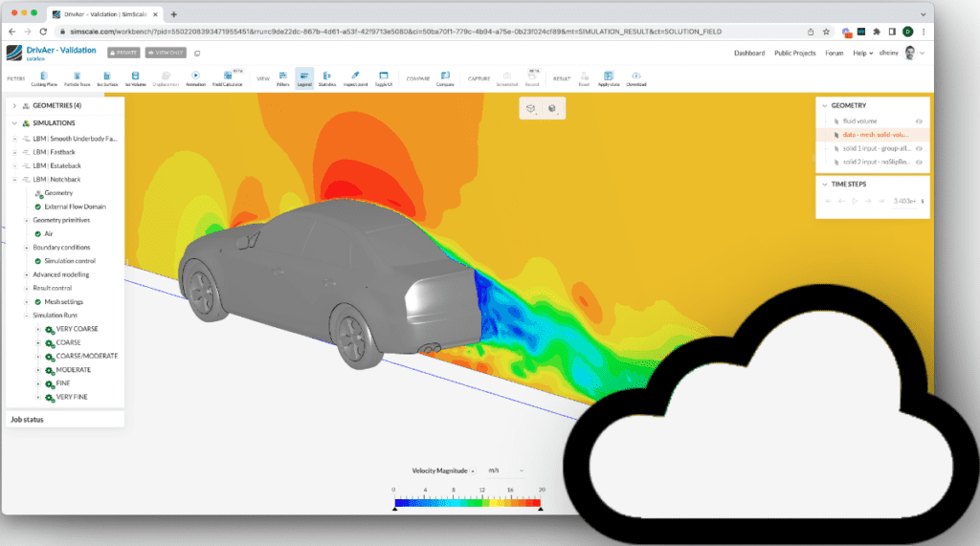Adjust the legend minimum slider handle

(395, 509)
